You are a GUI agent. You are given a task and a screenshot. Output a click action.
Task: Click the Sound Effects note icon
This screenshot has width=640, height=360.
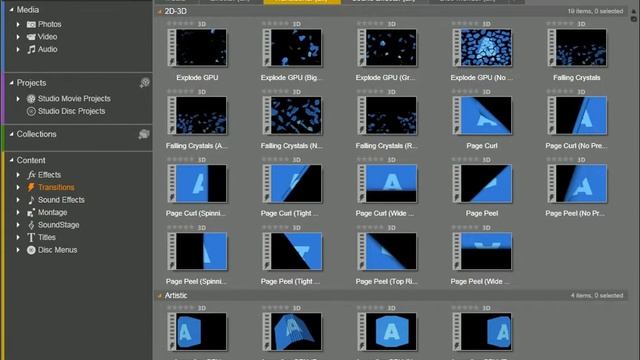pyautogui.click(x=31, y=200)
